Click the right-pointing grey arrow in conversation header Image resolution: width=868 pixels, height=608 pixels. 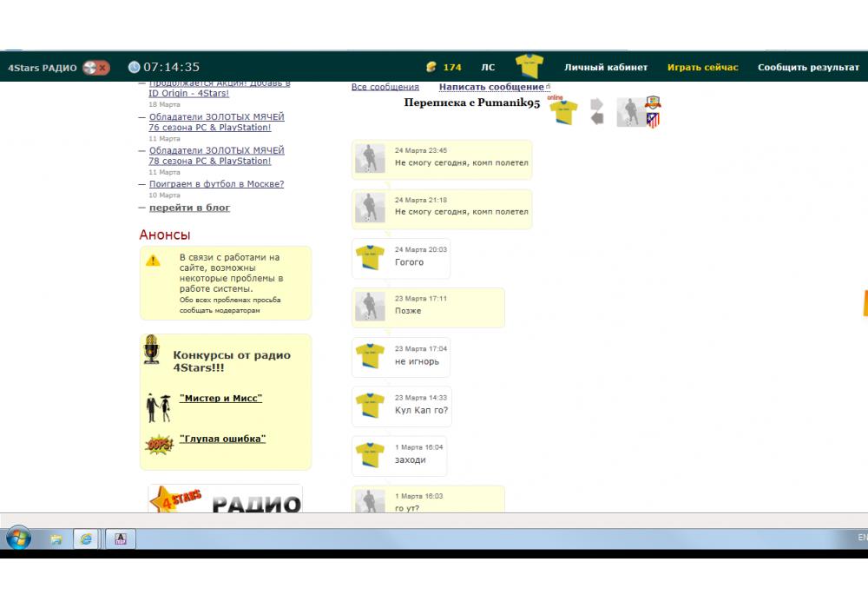coord(597,104)
